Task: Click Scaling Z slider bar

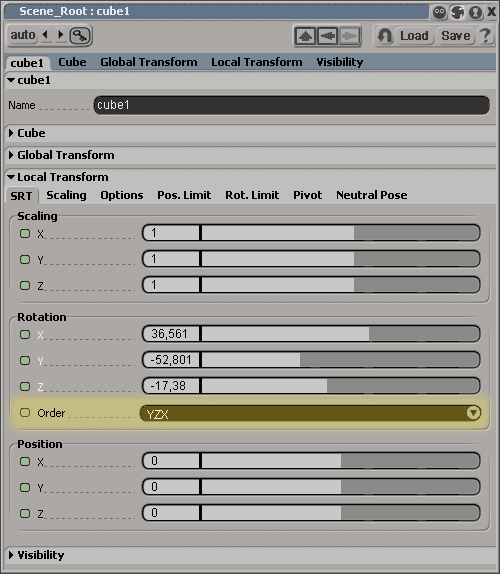Action: point(340,285)
